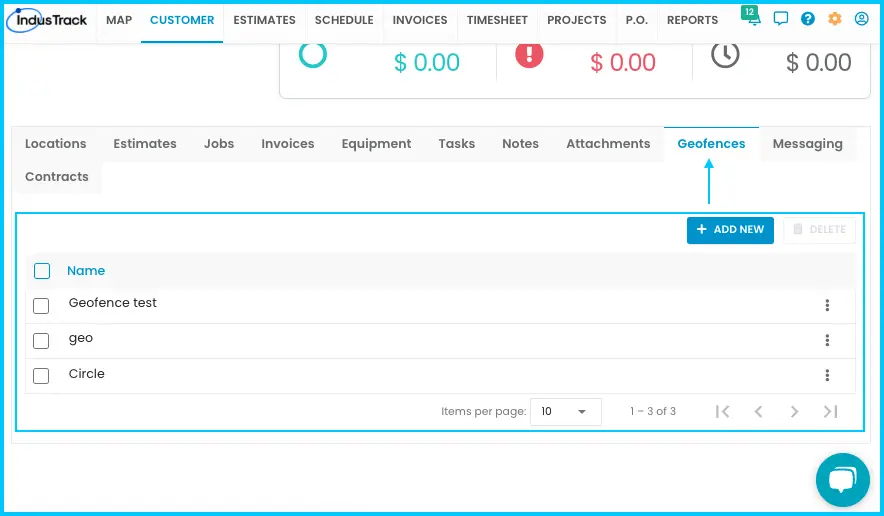The image size is (884, 516).
Task: Click the Geofence test name
Action: pyautogui.click(x=113, y=303)
